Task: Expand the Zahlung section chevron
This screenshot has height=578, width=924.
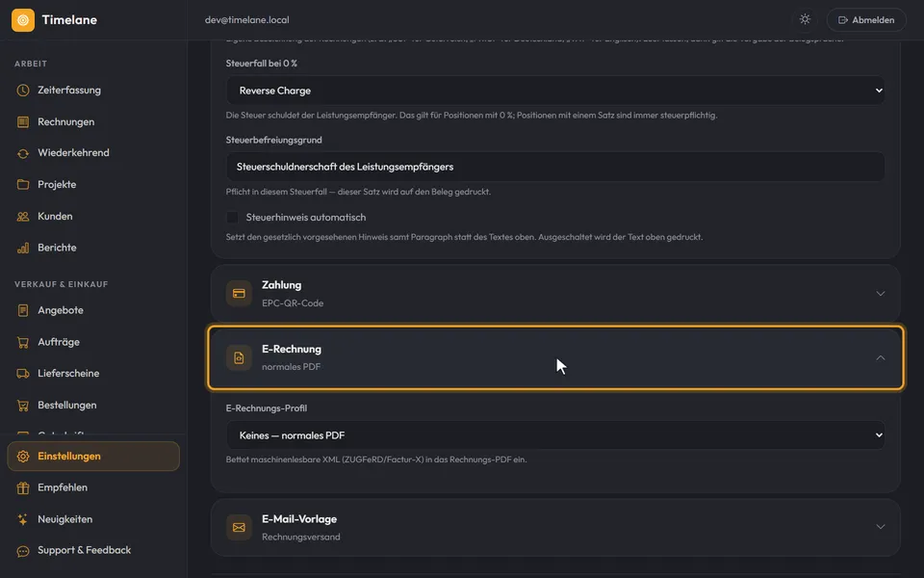Action: [x=881, y=294]
